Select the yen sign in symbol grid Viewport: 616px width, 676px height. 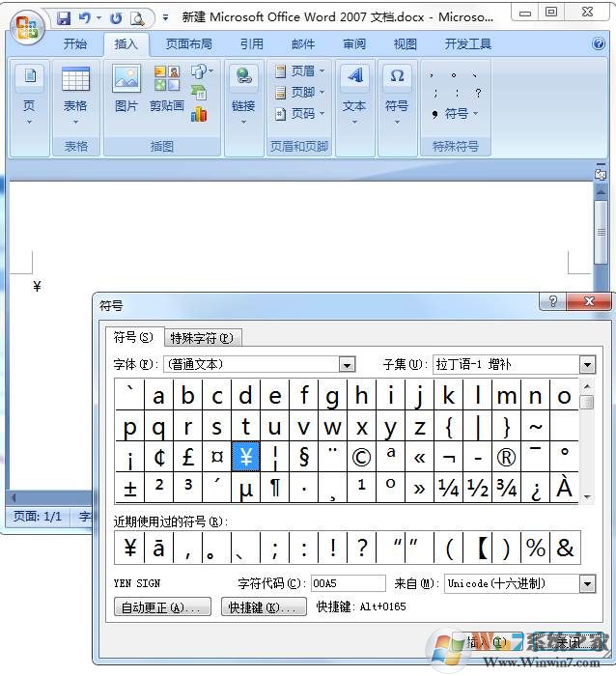(245, 457)
